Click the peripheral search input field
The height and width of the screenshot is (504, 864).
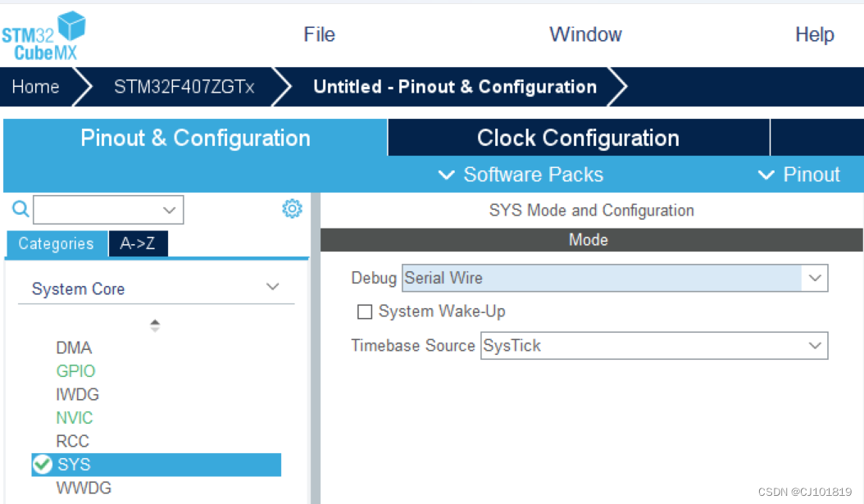[108, 210]
